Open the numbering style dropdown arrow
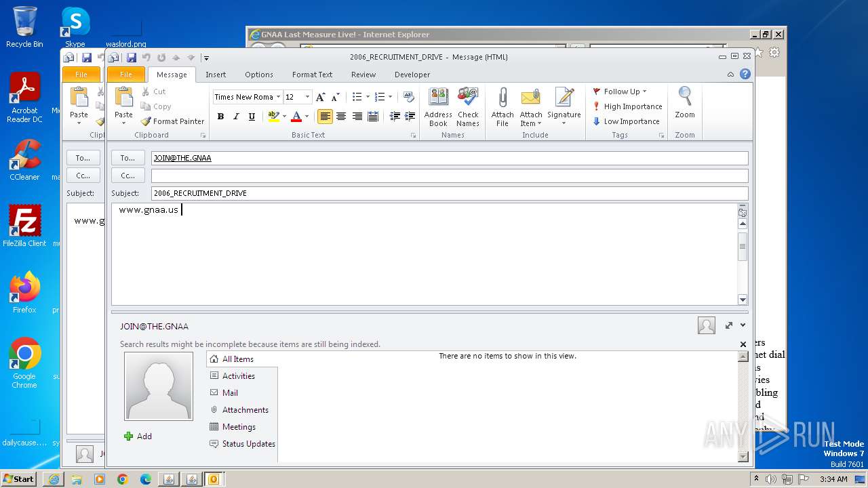 coord(390,97)
